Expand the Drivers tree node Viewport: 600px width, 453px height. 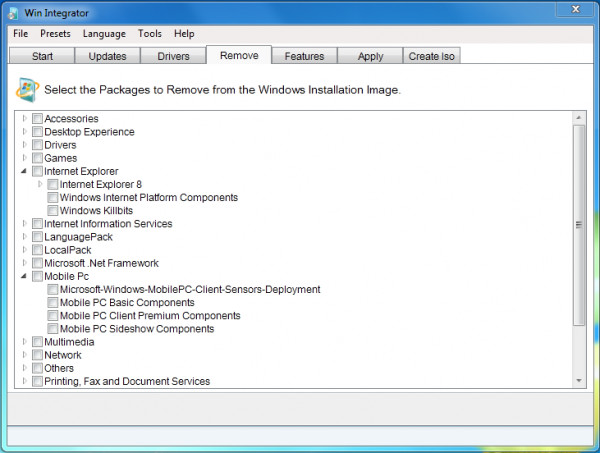pyautogui.click(x=24, y=144)
